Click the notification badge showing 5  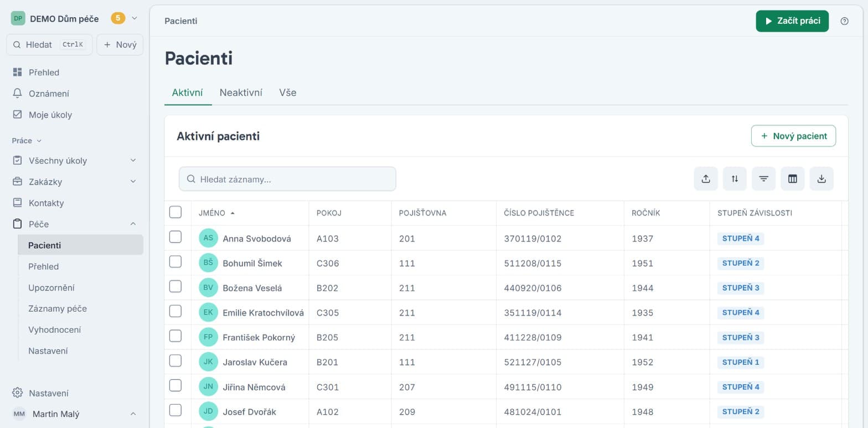(118, 18)
